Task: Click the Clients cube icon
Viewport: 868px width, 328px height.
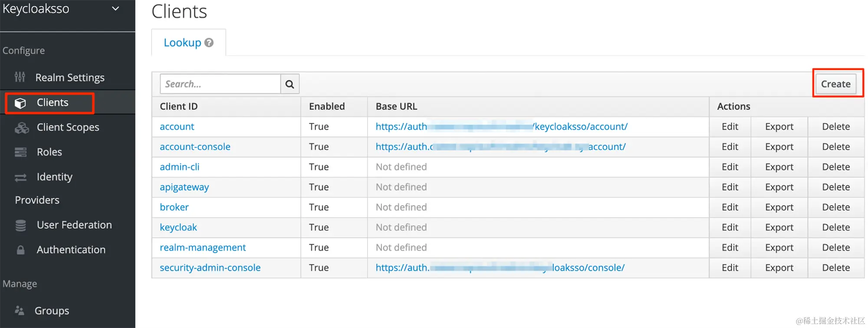Action: (x=20, y=103)
